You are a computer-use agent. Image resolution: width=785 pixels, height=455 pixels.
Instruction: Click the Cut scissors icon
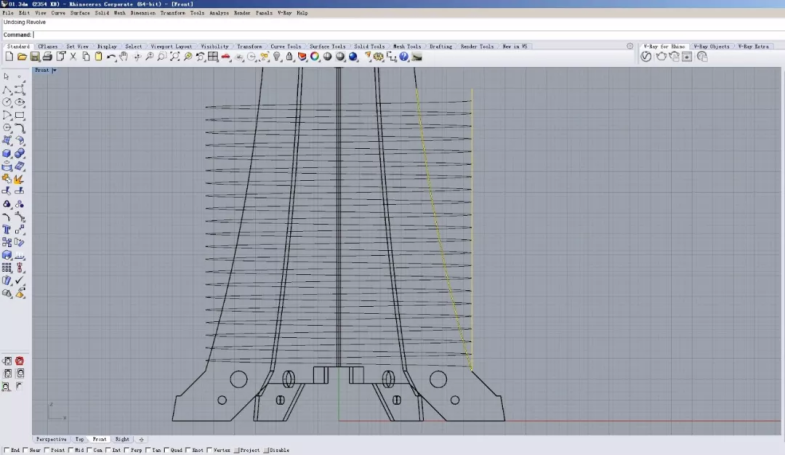73,57
